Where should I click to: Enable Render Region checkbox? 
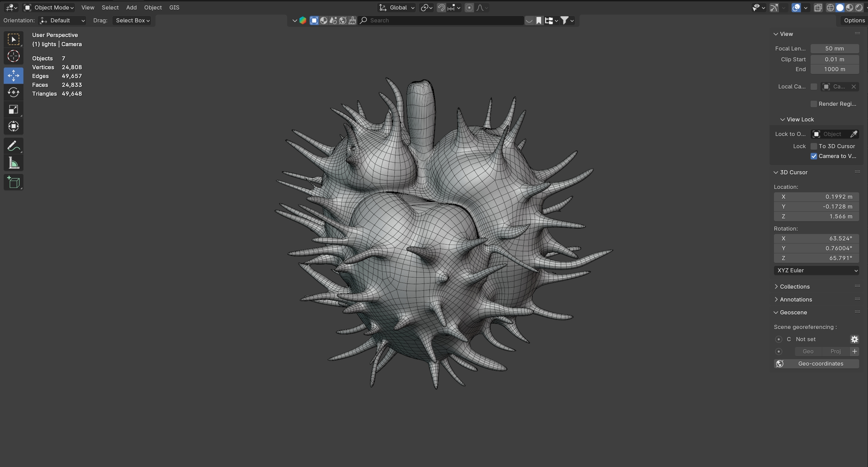pos(814,104)
